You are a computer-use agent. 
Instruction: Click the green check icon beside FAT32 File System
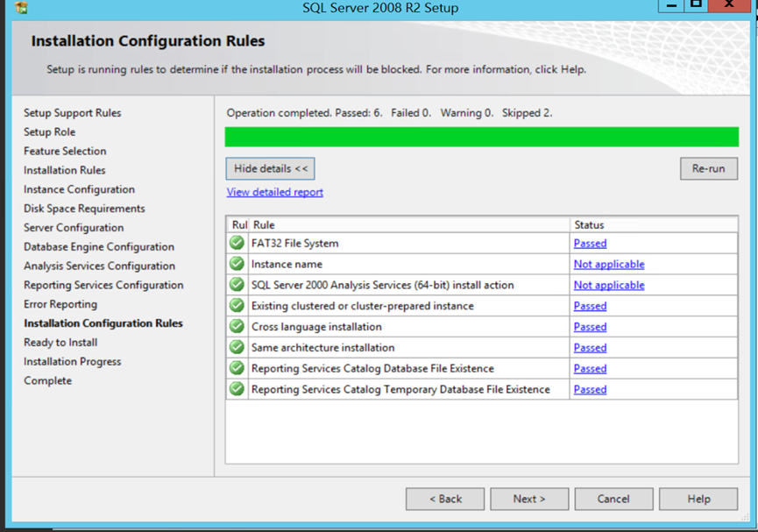(237, 243)
